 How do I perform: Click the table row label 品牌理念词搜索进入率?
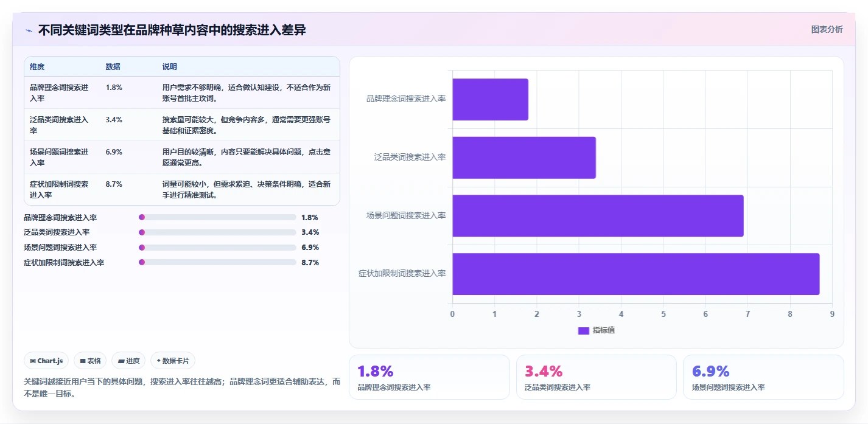tap(59, 92)
